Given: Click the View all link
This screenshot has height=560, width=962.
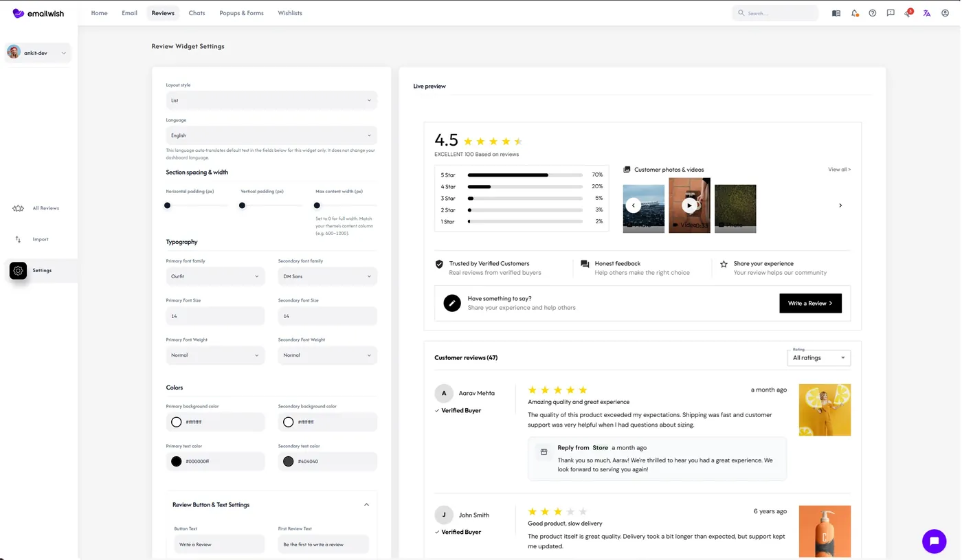Looking at the screenshot, I should pyautogui.click(x=840, y=170).
